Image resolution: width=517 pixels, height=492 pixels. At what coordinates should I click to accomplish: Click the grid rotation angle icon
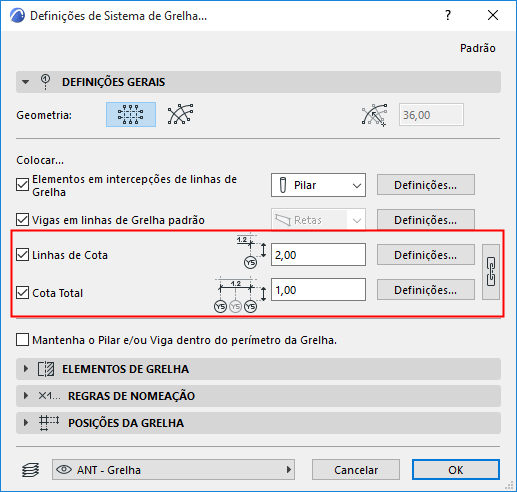pos(375,115)
